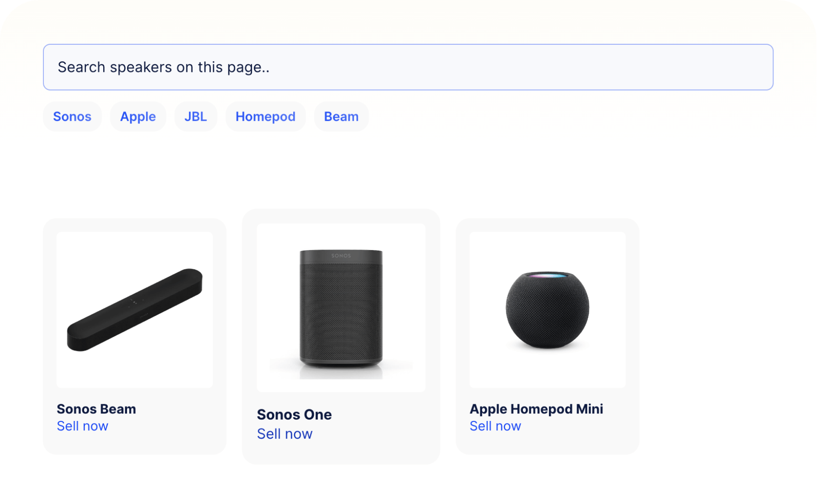Enable the Apple brand filter
Viewport: 817px width, 504px height.
[x=138, y=116]
